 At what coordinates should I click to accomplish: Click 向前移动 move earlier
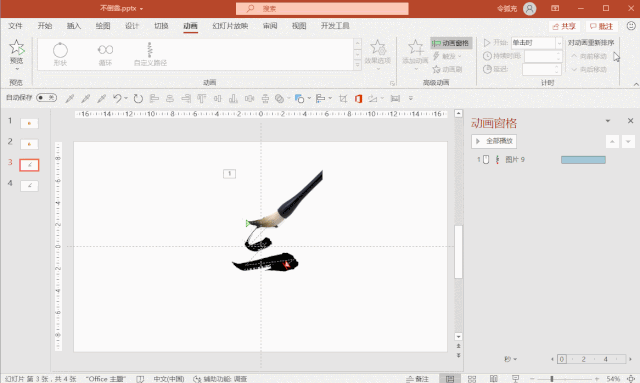coord(589,56)
